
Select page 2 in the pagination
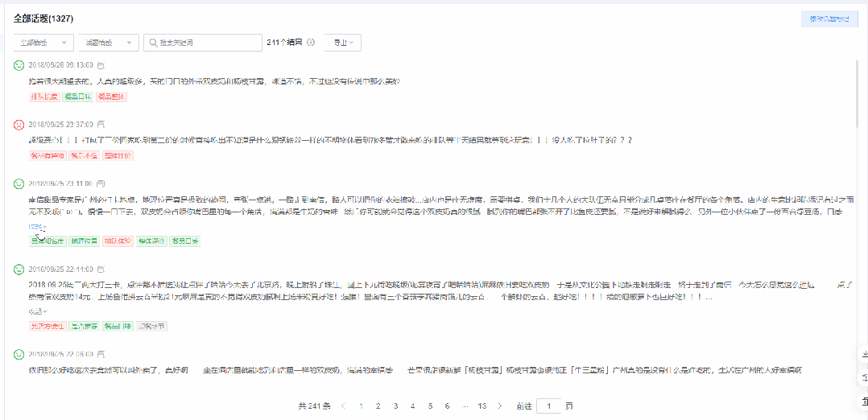(378, 406)
